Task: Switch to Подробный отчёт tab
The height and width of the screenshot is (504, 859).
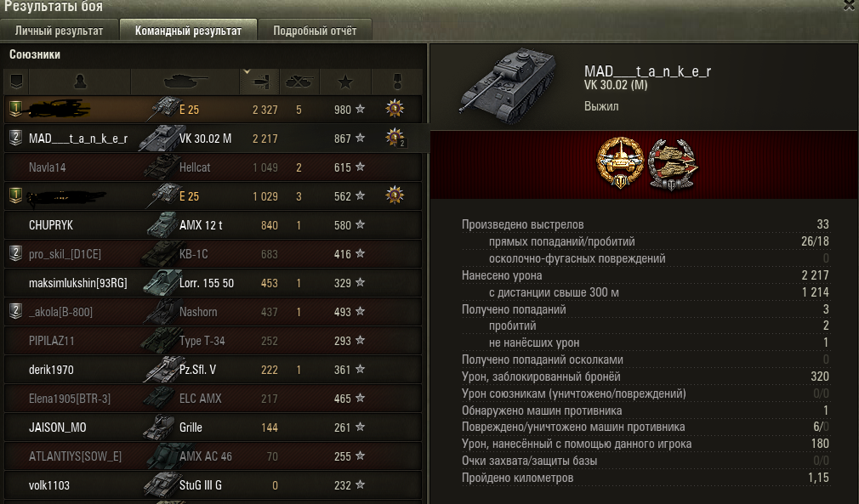Action: (x=315, y=31)
